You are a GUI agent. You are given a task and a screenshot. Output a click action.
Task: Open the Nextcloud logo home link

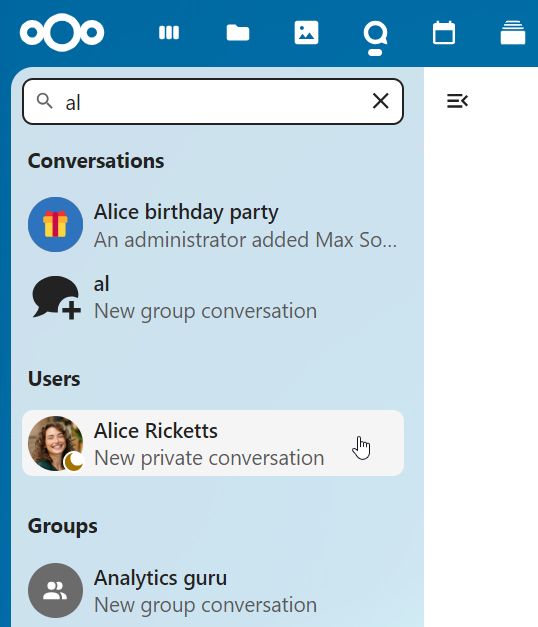tap(62, 32)
